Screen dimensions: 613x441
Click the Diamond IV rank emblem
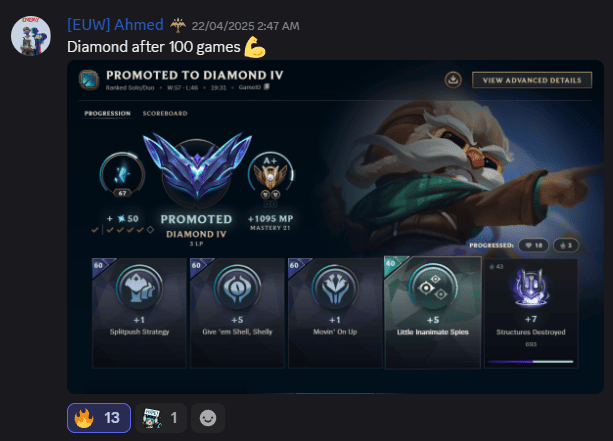[197, 168]
